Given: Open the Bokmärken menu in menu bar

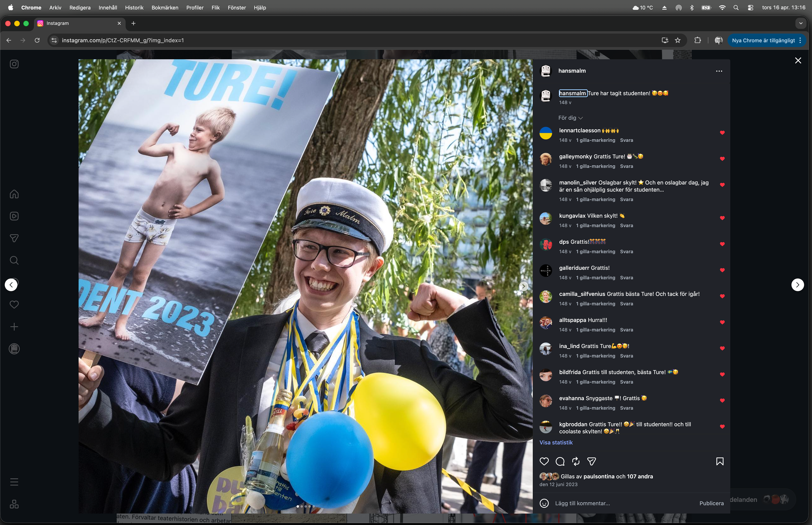Looking at the screenshot, I should (165, 7).
